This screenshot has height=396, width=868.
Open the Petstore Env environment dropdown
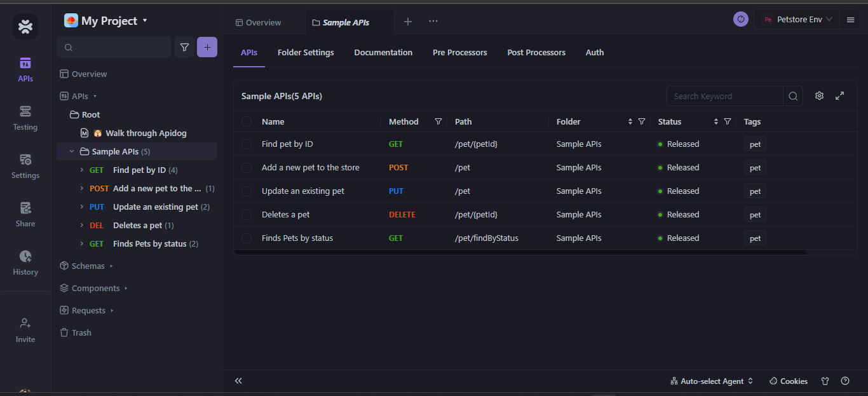click(798, 20)
